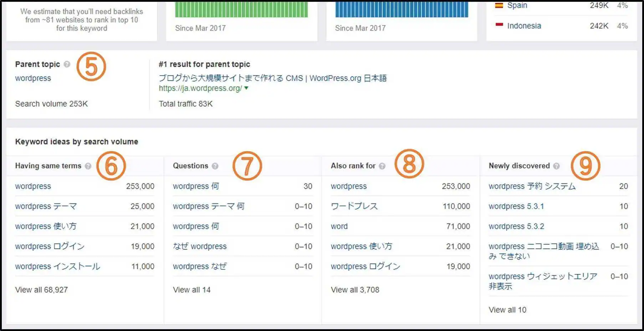Open the word keyword with 71,000 volume
The height and width of the screenshot is (331, 644).
coord(339,226)
